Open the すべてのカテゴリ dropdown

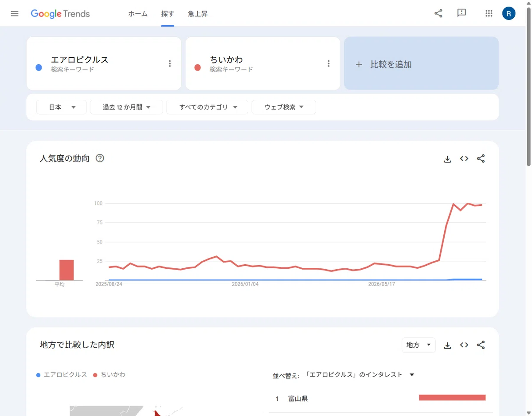pyautogui.click(x=207, y=107)
